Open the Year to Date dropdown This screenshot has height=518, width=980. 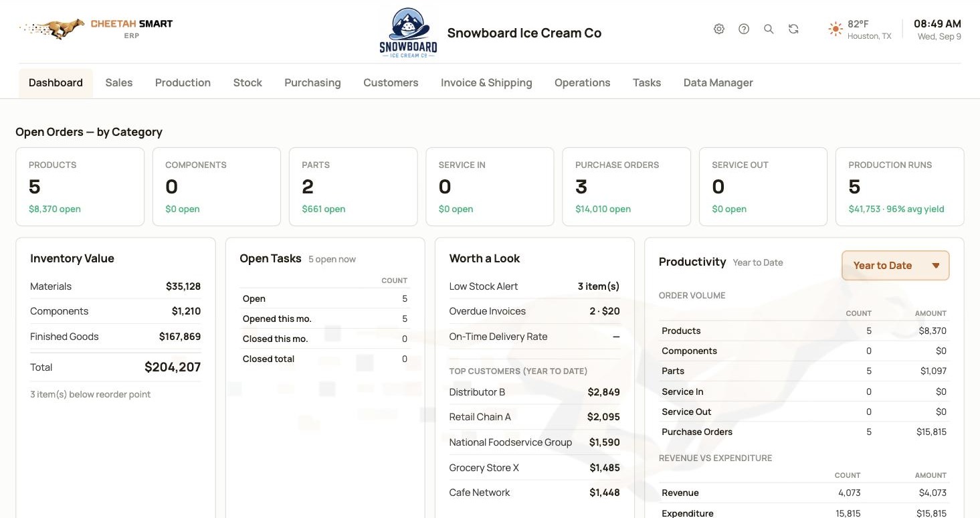pyautogui.click(x=895, y=266)
